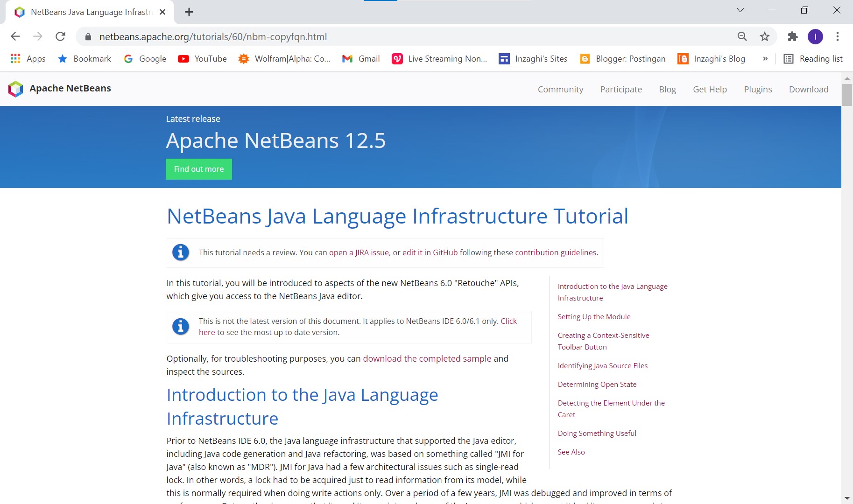Click the browser profile avatar icon
853x504 pixels.
(x=816, y=36)
